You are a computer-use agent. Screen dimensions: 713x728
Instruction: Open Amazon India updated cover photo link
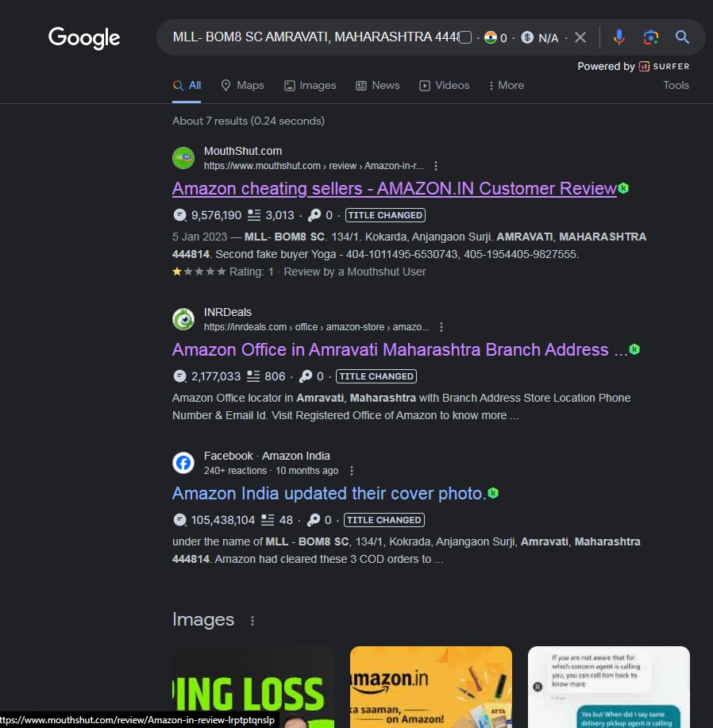(330, 494)
